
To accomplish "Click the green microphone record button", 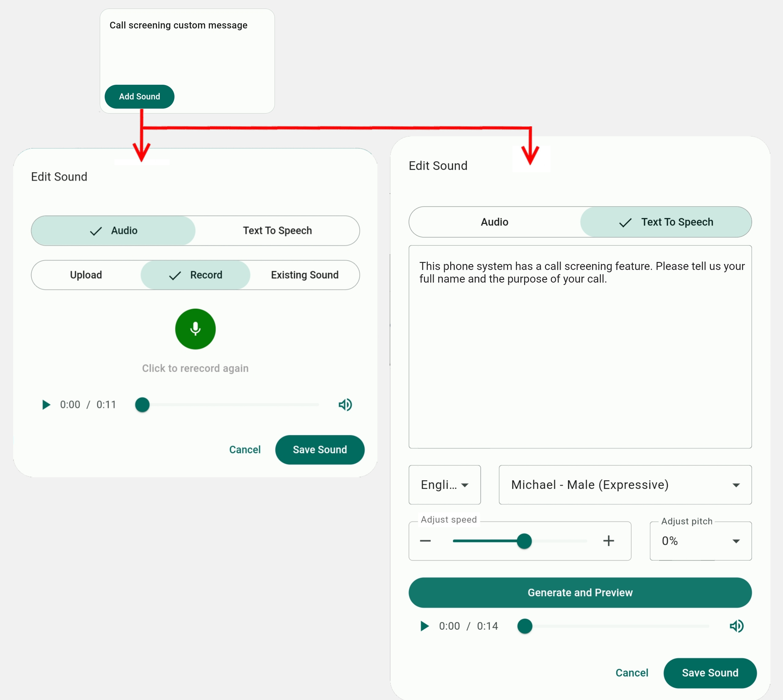I will pyautogui.click(x=195, y=329).
